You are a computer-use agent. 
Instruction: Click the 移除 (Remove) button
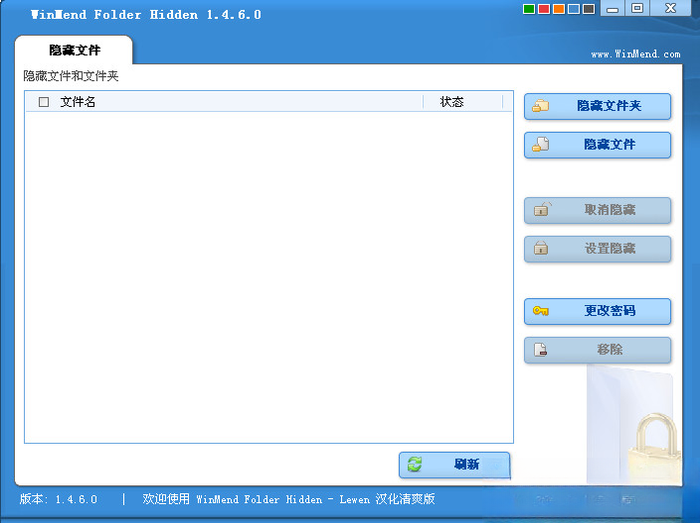click(x=597, y=350)
